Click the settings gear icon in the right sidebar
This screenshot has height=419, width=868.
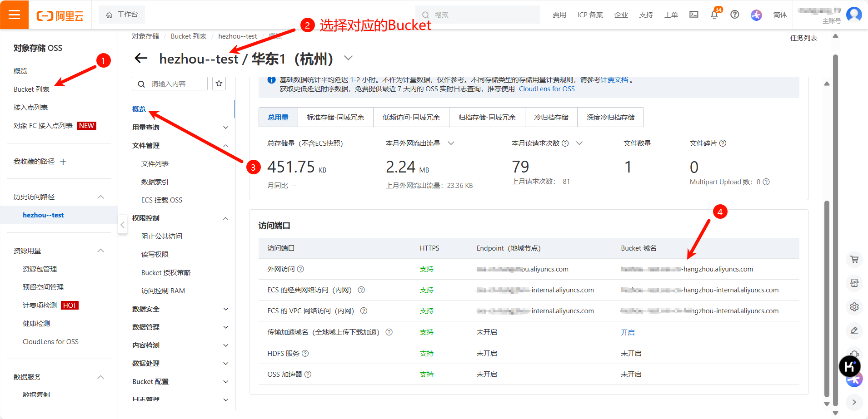[854, 306]
